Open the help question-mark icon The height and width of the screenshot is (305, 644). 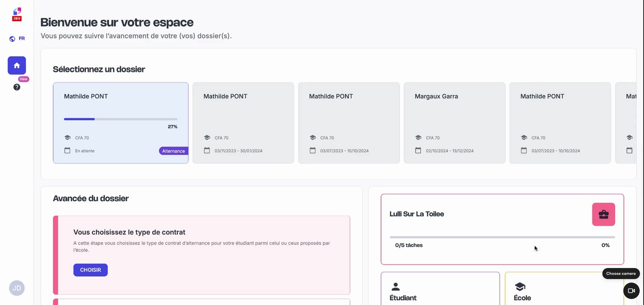point(17,87)
